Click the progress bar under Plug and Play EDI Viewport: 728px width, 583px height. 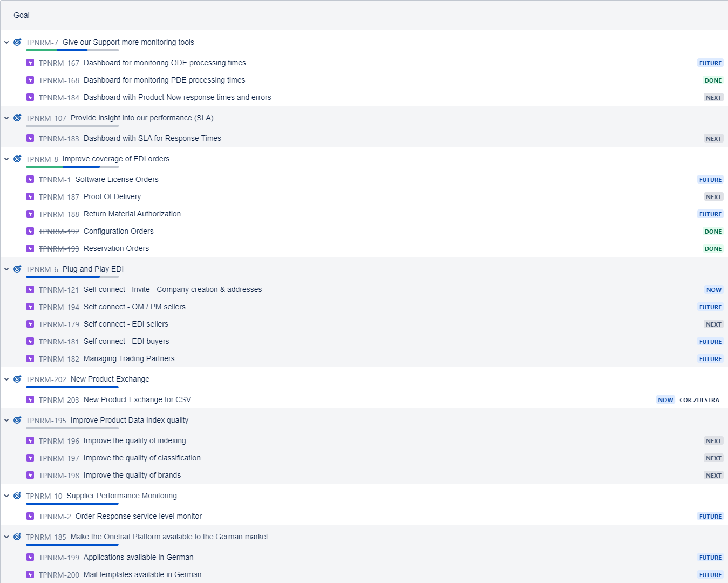click(72, 277)
